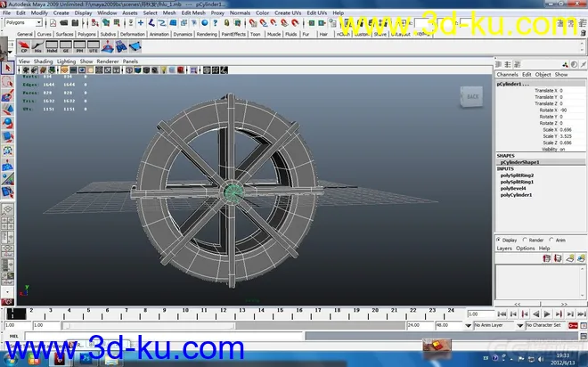Click the blue question mark help icon
The width and height of the screenshot is (588, 367).
[x=216, y=23]
